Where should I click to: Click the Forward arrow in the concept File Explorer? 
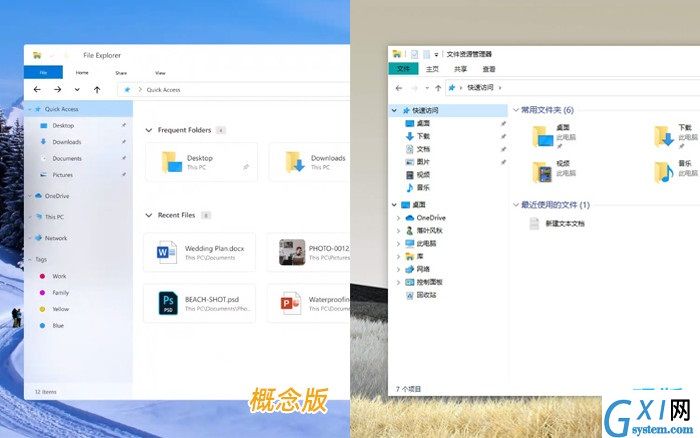click(58, 90)
